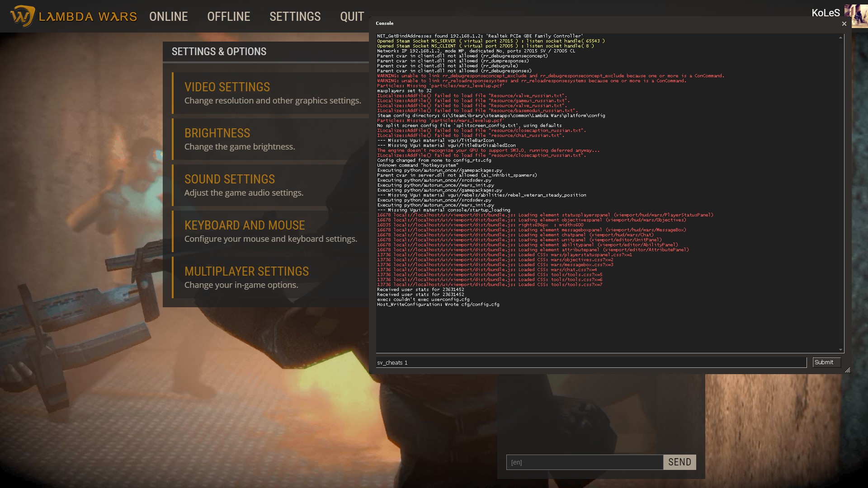Click the KoLeS username label
The width and height of the screenshot is (868, 488).
tap(825, 13)
